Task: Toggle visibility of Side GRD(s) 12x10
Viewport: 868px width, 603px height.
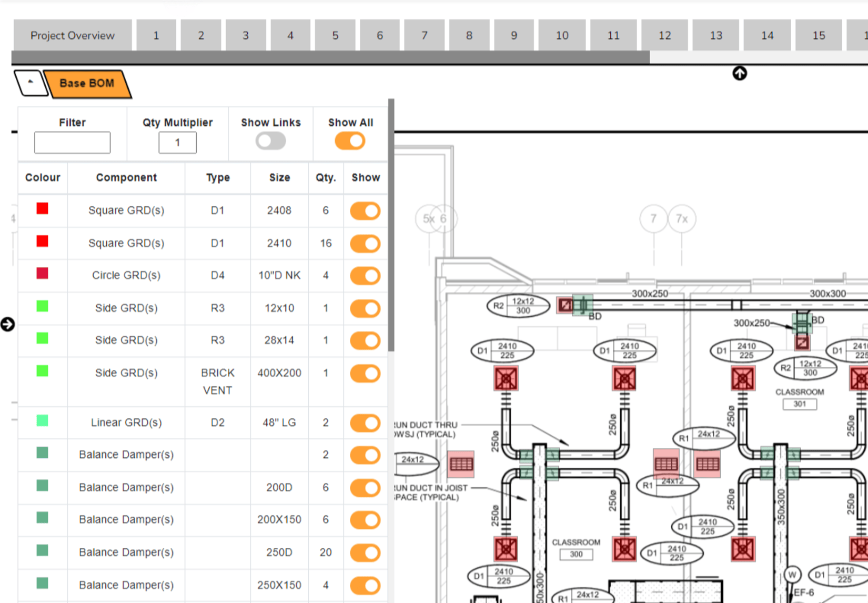Action: (x=365, y=308)
